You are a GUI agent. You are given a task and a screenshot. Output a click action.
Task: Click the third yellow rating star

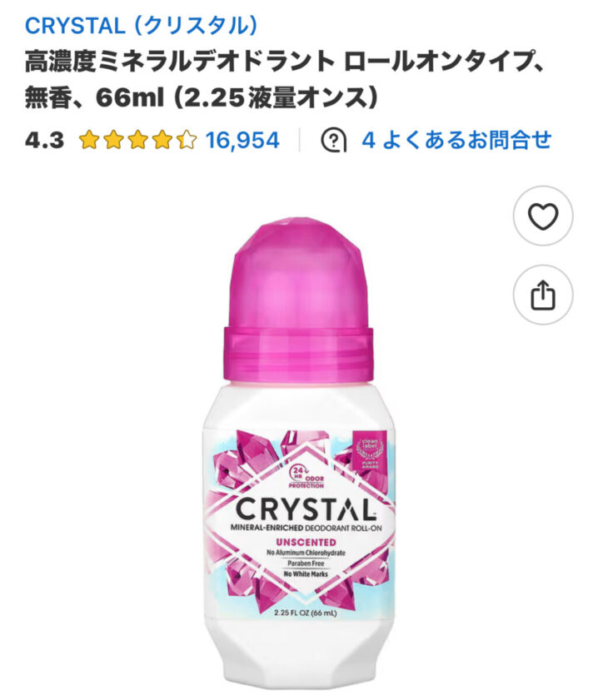click(137, 140)
